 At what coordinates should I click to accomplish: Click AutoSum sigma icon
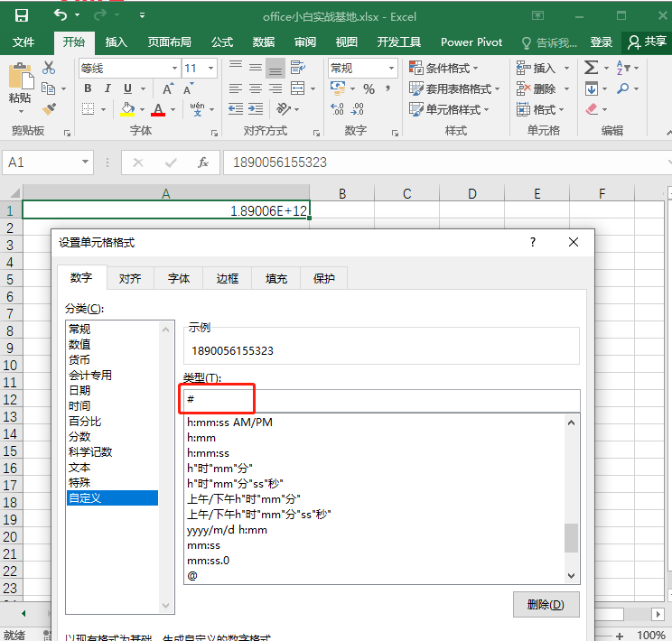pos(591,68)
